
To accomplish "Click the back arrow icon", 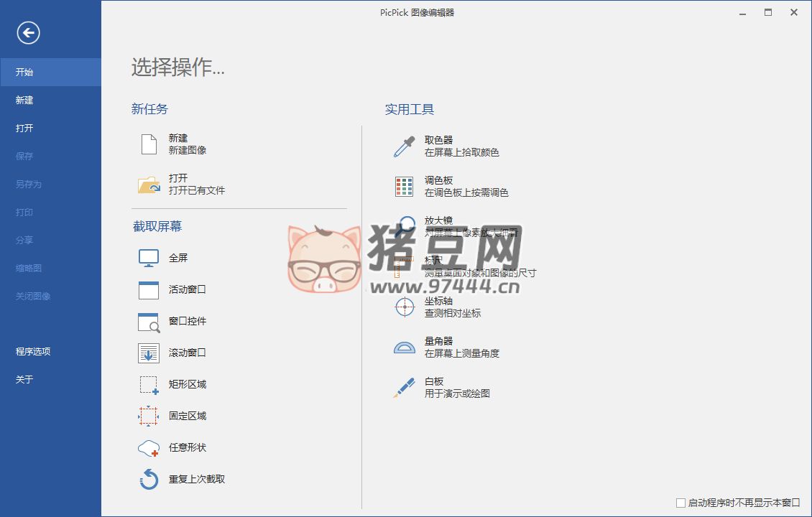I will pyautogui.click(x=29, y=32).
